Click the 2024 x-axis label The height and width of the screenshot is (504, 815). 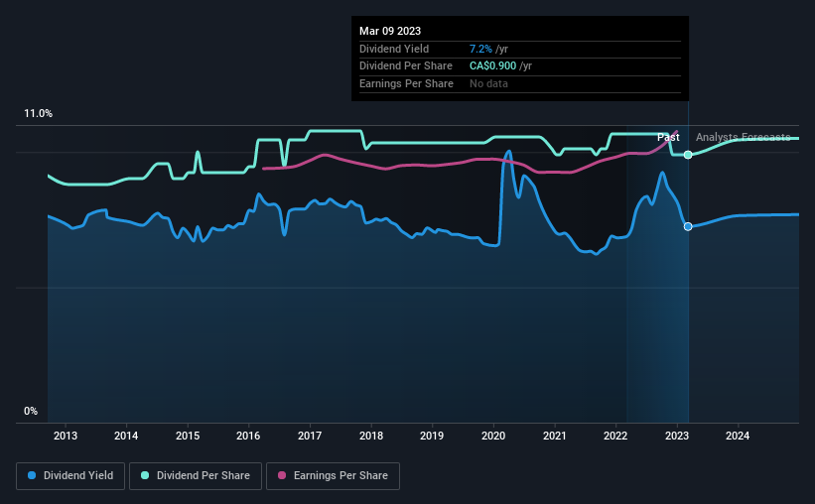738,436
